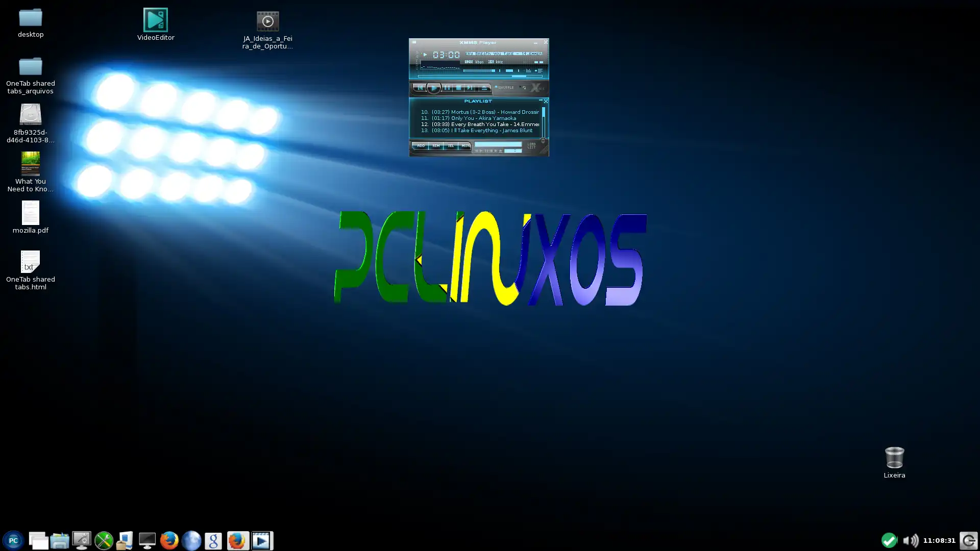Screen dimensions: 980x551
Task: Click the green update check tray icon
Action: point(889,540)
